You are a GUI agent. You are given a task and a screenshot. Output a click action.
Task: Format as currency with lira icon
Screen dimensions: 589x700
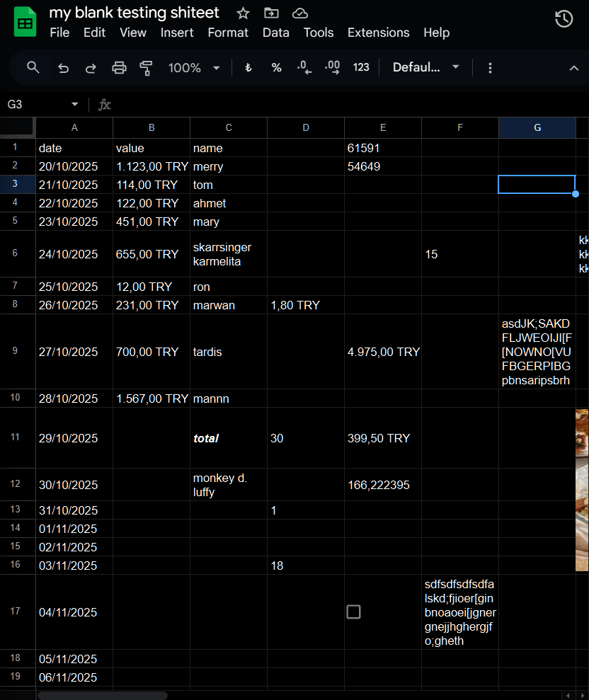248,68
